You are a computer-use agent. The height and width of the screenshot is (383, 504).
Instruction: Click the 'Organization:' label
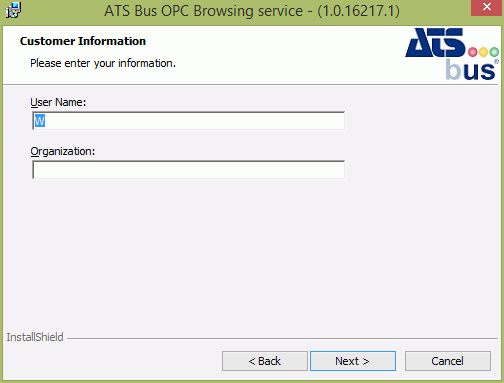(63, 152)
